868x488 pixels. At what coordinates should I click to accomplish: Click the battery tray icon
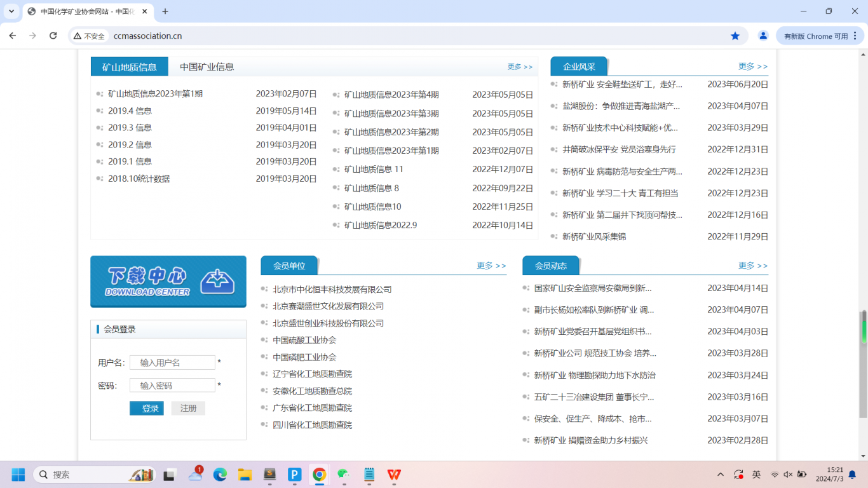coord(802,475)
